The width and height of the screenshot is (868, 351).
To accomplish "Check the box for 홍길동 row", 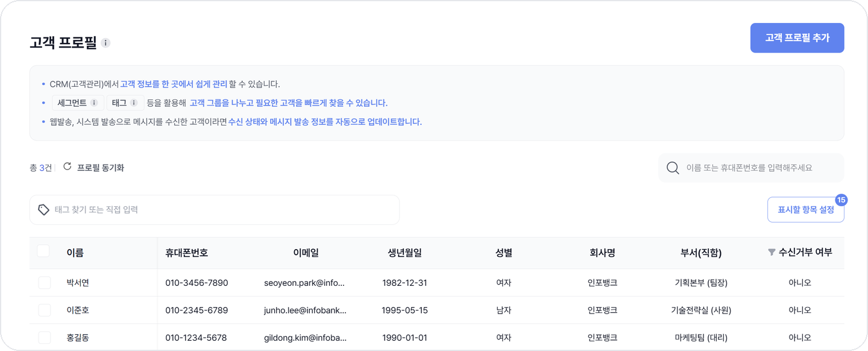I will [x=45, y=338].
